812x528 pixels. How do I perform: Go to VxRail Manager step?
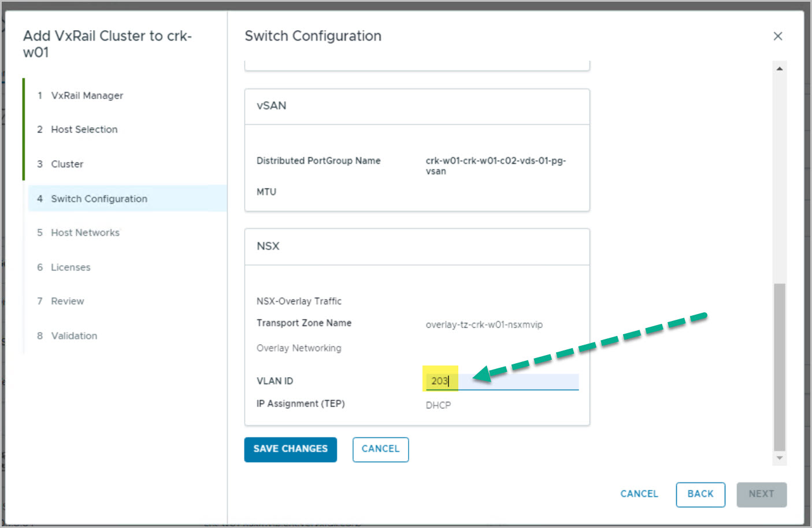(87, 95)
